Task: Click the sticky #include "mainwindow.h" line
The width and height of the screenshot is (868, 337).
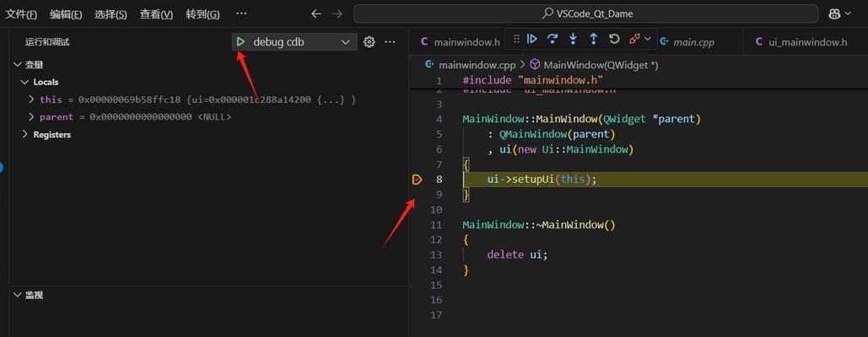Action: 532,81
